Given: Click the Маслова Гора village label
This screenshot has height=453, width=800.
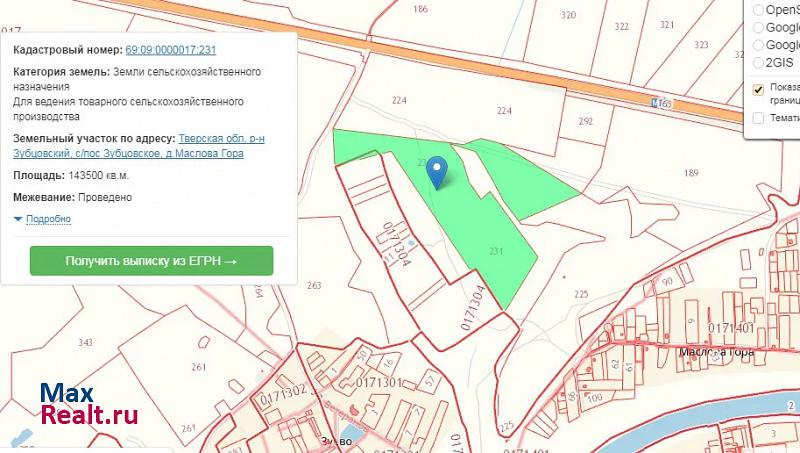Looking at the screenshot, I should point(714,352).
